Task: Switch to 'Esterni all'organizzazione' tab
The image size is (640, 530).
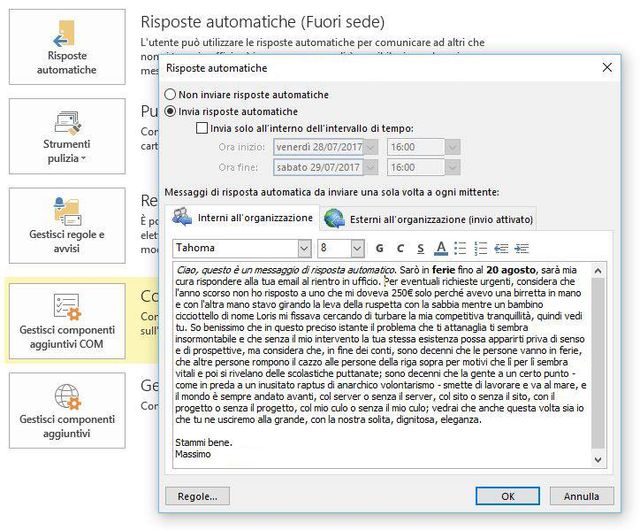Action: [430, 218]
